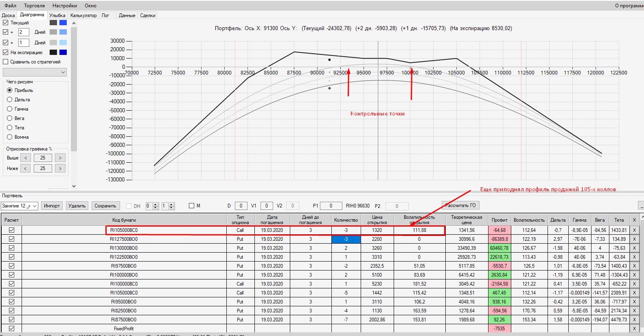The width and height of the screenshot is (644, 336).
Task: Remove row RI97500BO0 with its X button
Action: click(x=634, y=266)
